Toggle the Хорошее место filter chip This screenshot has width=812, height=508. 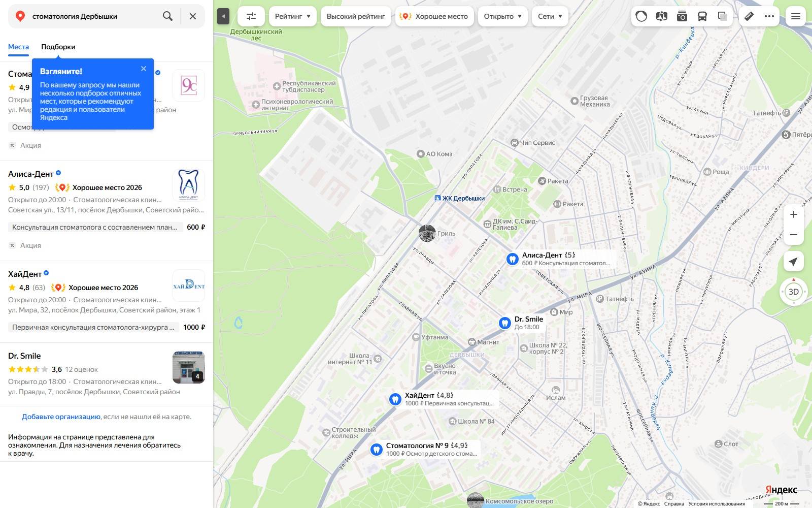point(434,16)
